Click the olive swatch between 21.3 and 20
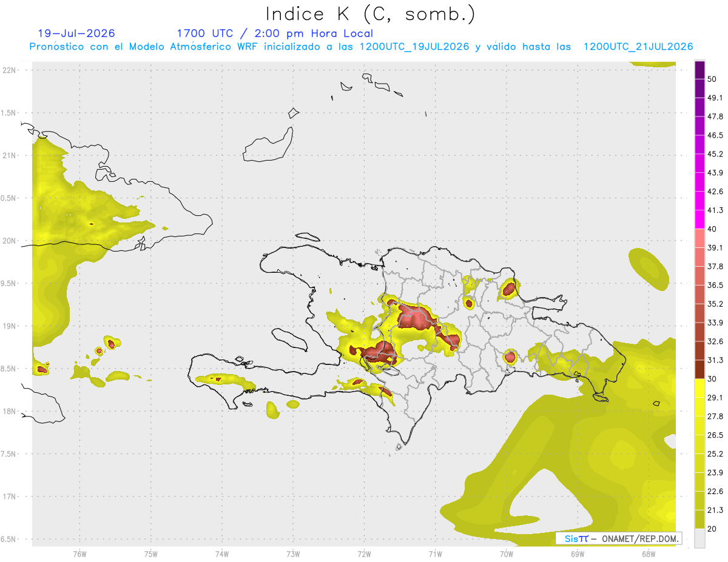Image resolution: width=728 pixels, height=562 pixels. [699, 520]
